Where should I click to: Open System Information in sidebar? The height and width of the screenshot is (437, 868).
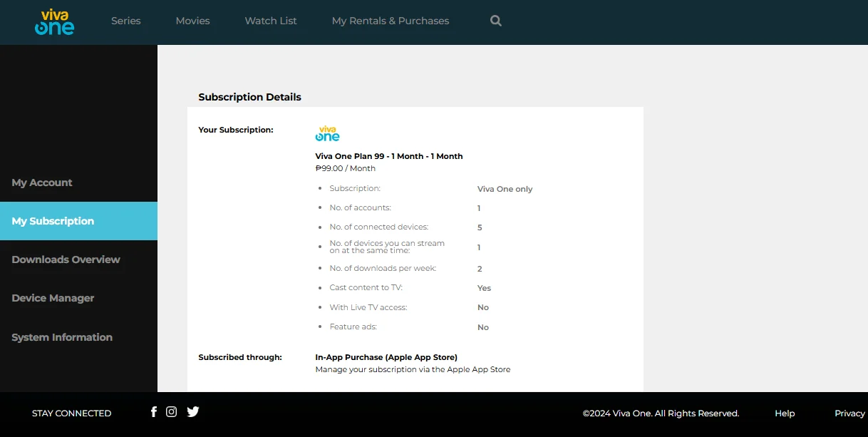pos(78,337)
